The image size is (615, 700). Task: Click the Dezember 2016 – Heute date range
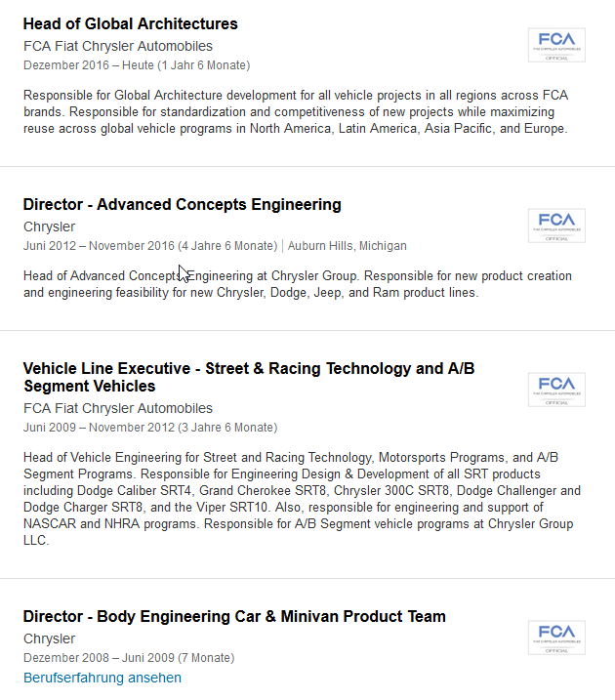click(136, 65)
